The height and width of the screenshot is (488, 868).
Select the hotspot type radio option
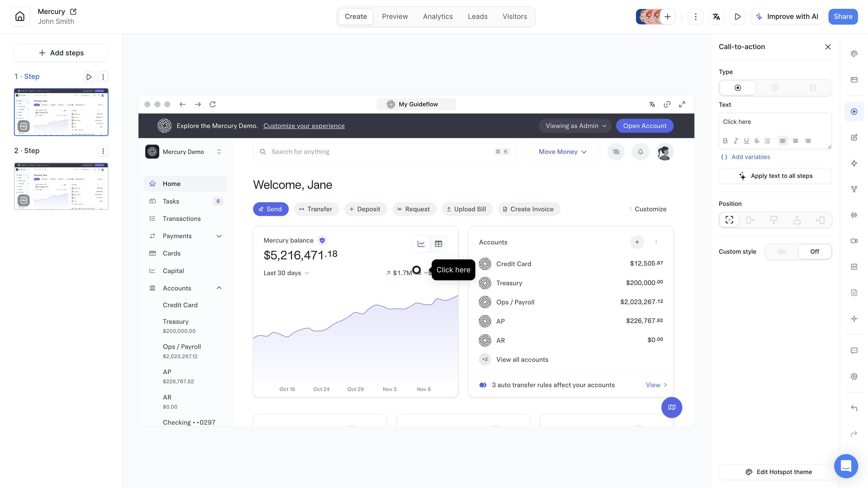tap(738, 88)
